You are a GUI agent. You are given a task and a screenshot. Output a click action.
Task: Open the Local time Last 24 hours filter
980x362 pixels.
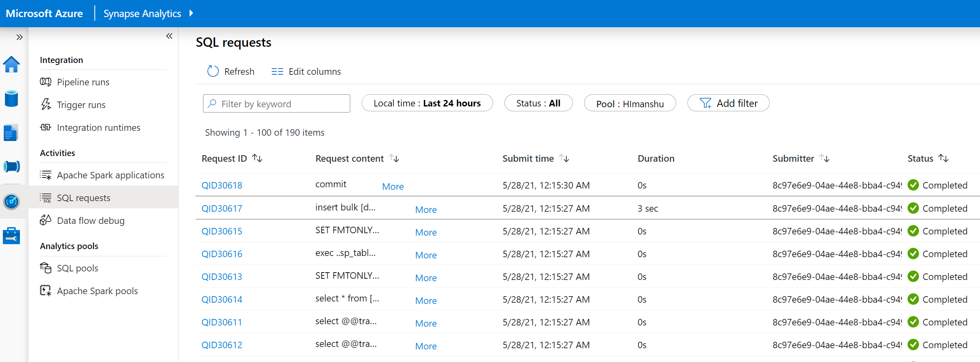pos(427,103)
